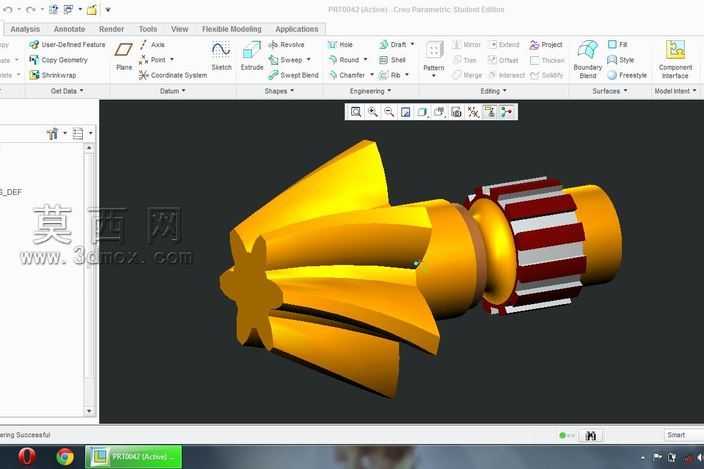Screen dimensions: 704x469
Task: Click model tree scrollbar up arrow
Action: [x=89, y=148]
